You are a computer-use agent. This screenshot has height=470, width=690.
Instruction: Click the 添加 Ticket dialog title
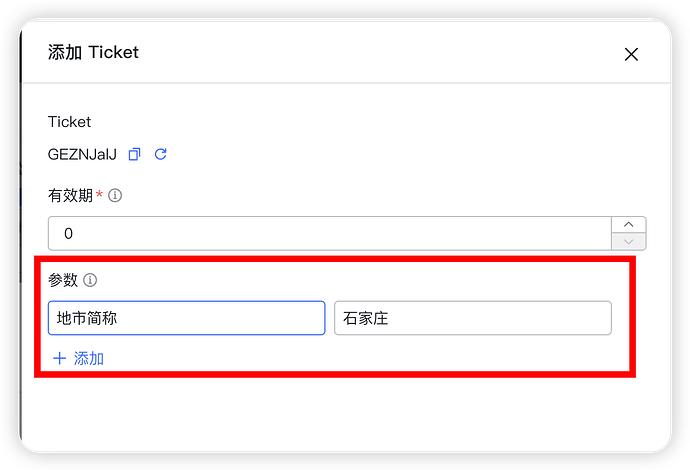93,52
